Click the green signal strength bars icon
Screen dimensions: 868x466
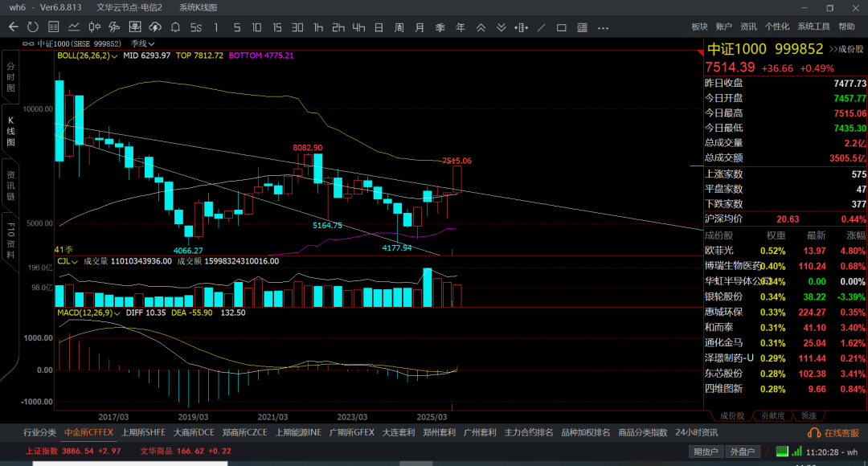(796, 452)
